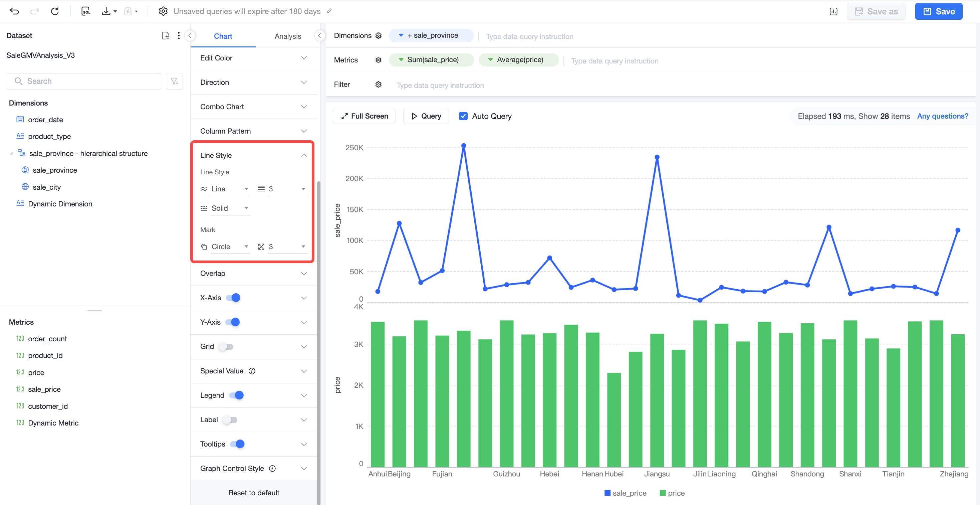Open the chart-type icon left of Save as

click(x=833, y=11)
